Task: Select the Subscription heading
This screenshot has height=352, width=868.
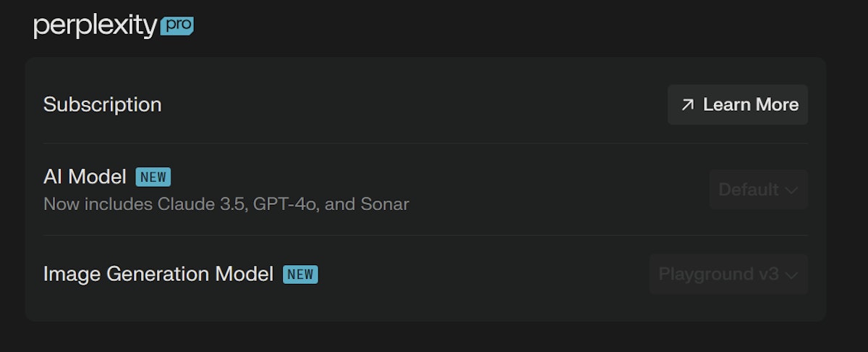Action: pos(102,105)
